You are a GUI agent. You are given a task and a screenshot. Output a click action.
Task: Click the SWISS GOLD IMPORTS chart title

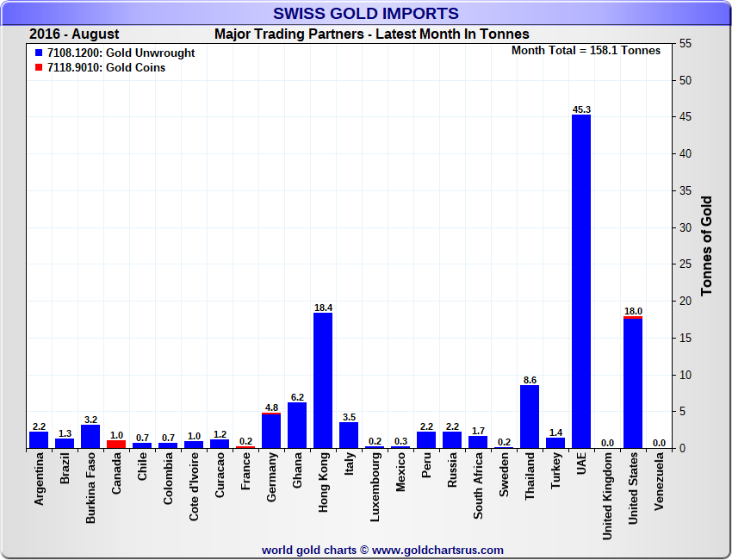pyautogui.click(x=366, y=13)
